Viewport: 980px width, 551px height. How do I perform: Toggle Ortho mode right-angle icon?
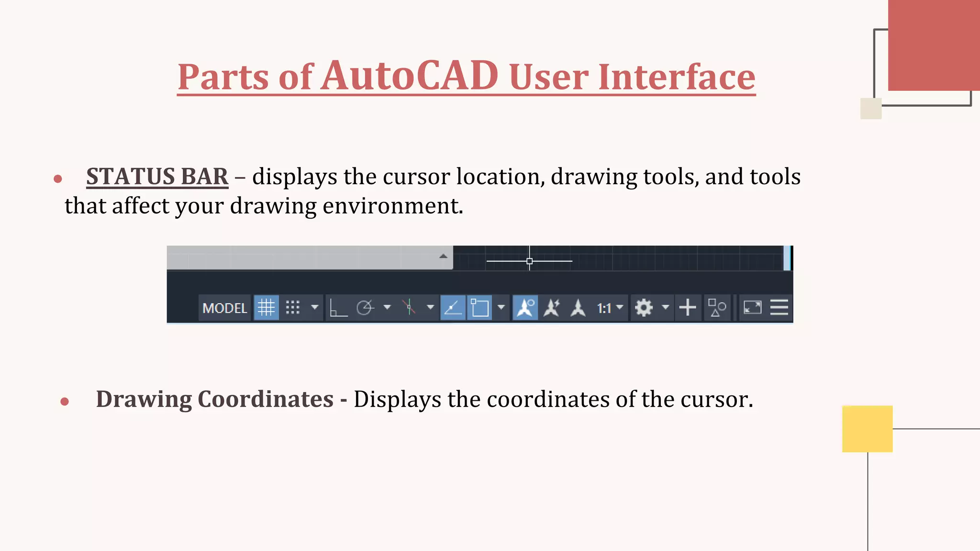click(338, 308)
